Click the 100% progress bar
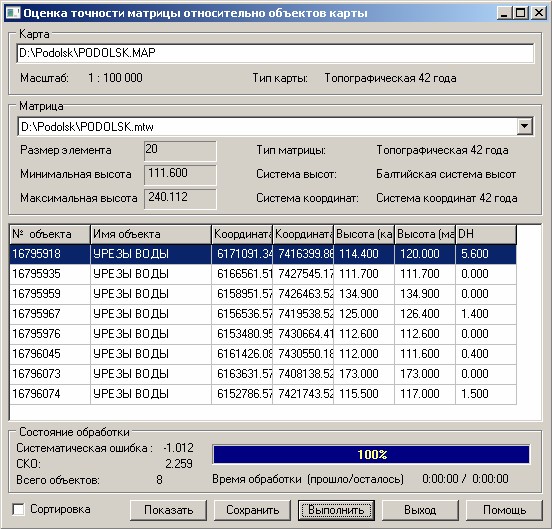Screen dimensions: 552x529 coord(371,454)
